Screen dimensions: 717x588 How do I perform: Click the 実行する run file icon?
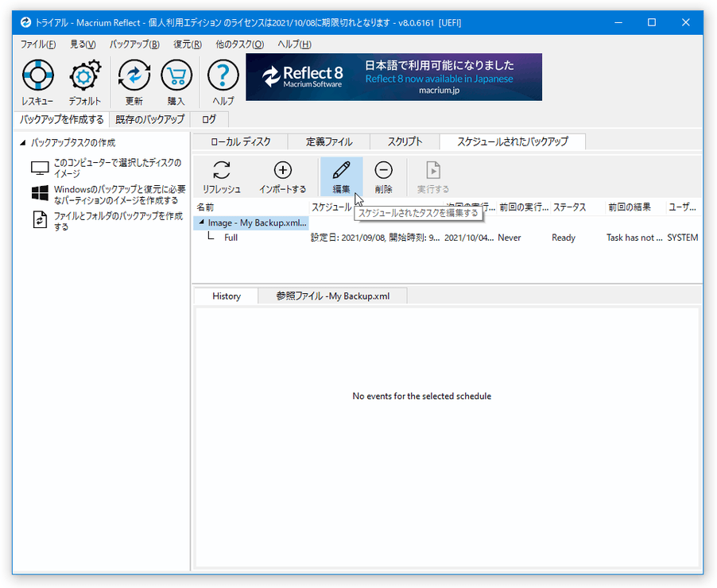(433, 170)
